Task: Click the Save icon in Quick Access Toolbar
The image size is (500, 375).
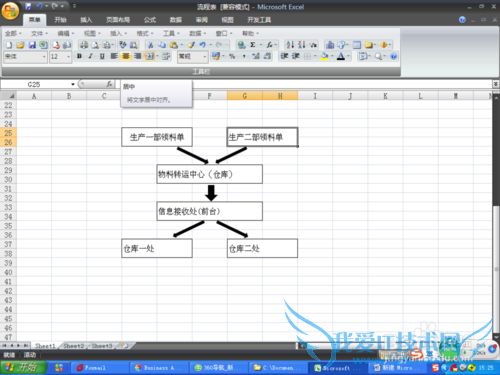Action: click(28, 6)
